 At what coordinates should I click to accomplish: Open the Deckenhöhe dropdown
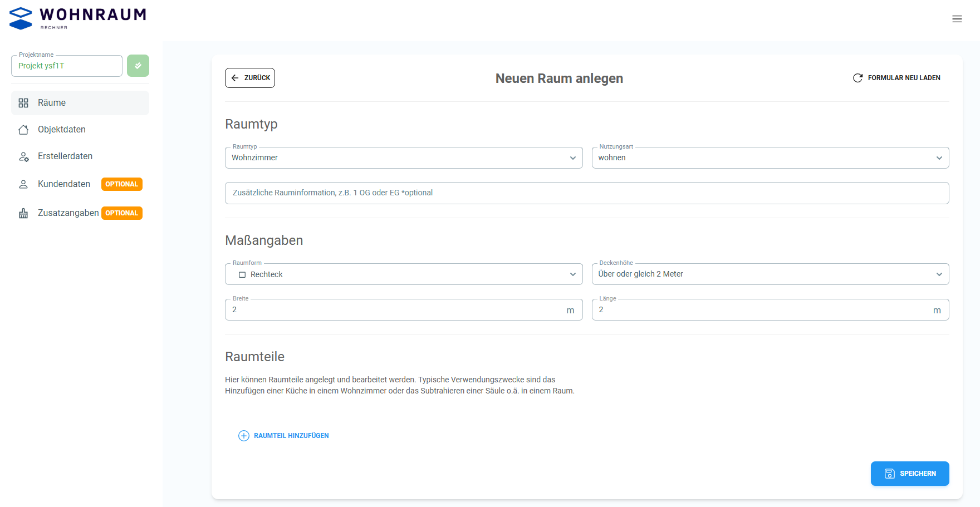pos(771,274)
